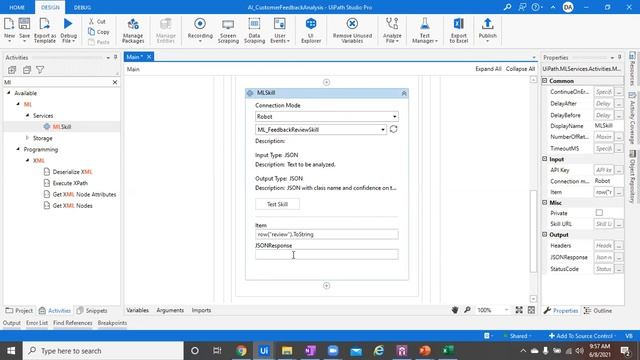Open the Recording tool
Image resolution: width=640 pixels, height=360 pixels.
(200, 30)
